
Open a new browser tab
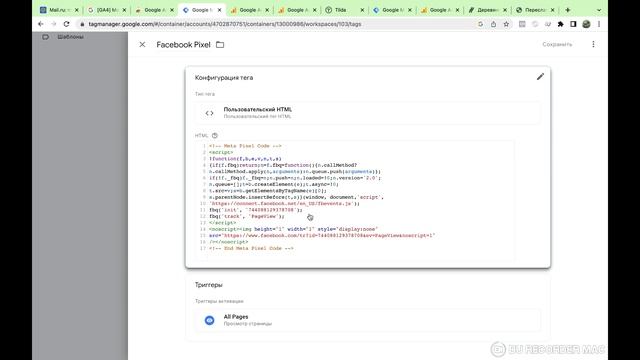click(567, 10)
